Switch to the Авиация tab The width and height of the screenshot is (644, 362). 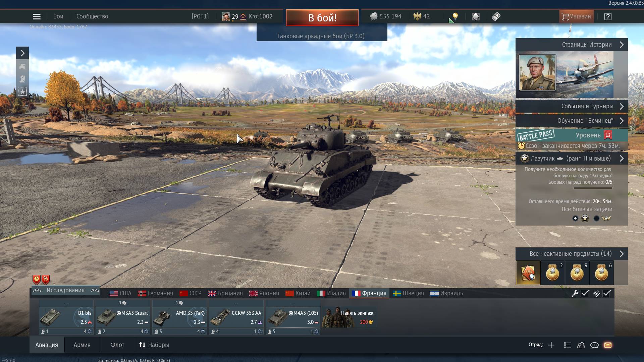tap(47, 345)
